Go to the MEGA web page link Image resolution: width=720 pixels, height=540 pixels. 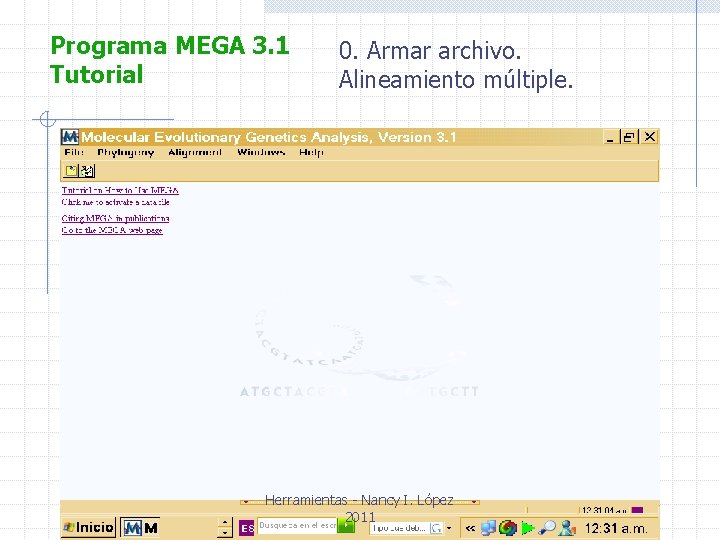112,230
